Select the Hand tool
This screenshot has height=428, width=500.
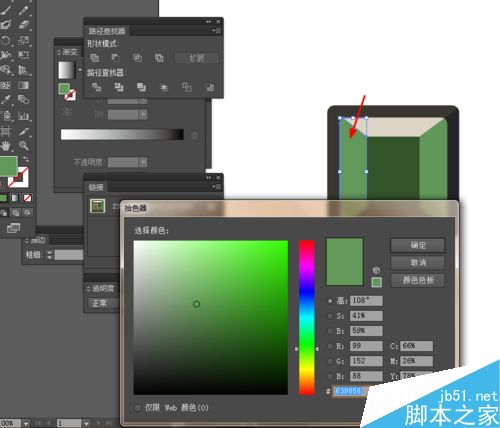[x=6, y=146]
